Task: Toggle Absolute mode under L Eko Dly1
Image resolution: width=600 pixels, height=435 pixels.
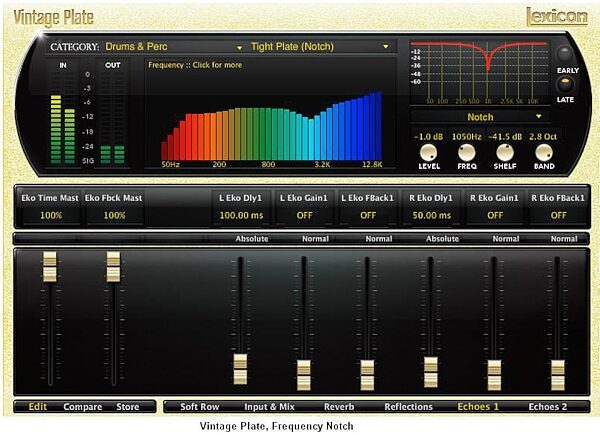Action: coord(251,239)
